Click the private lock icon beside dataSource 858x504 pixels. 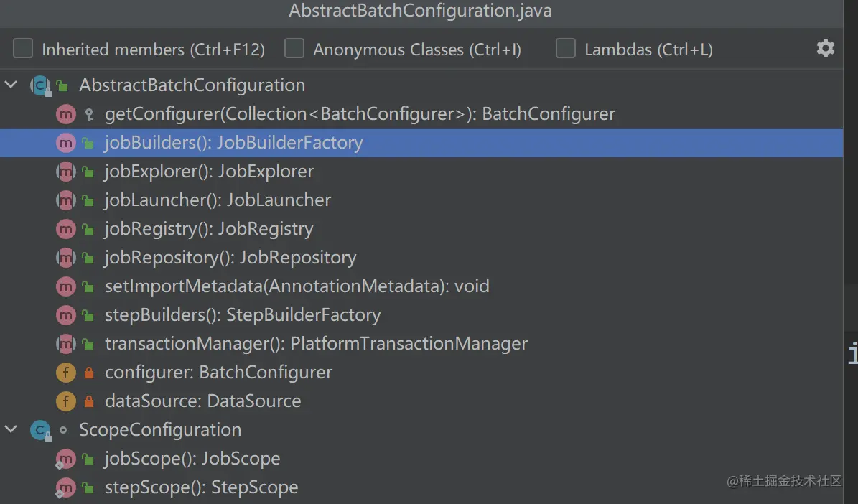coord(89,401)
